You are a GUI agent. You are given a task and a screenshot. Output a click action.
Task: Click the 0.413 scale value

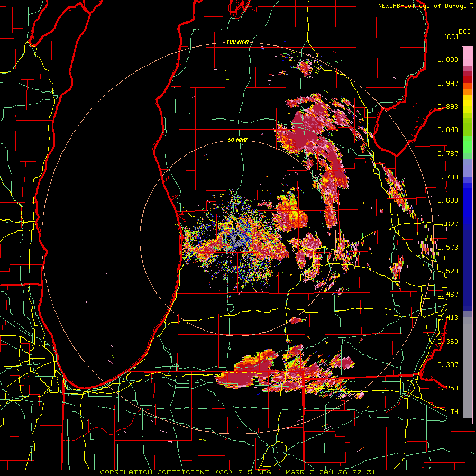tap(448, 318)
